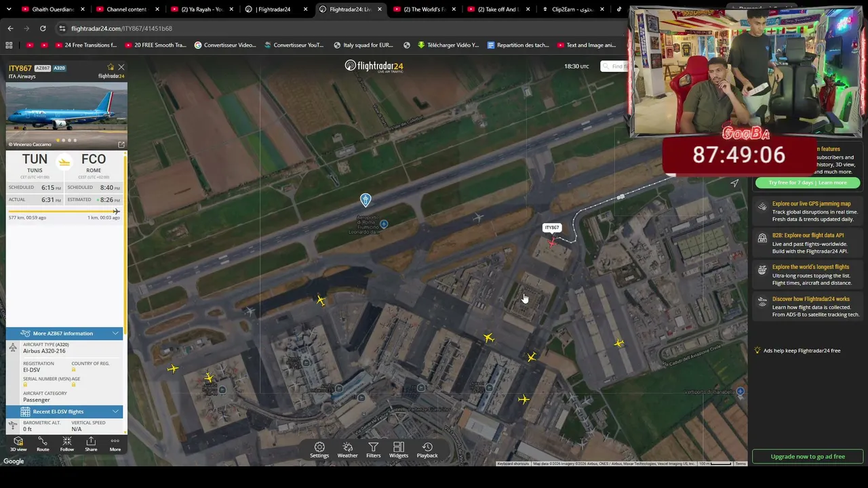Open the 3D view of the flight
This screenshot has width=868, height=488.
[x=18, y=444]
